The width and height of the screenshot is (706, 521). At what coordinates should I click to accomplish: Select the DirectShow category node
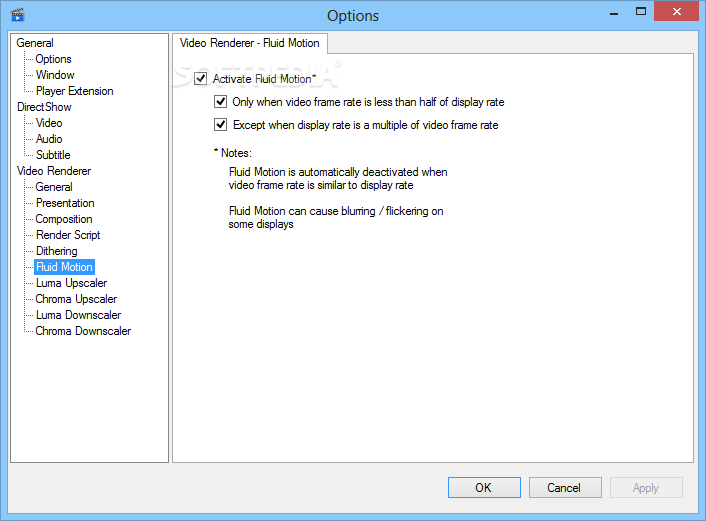[44, 107]
